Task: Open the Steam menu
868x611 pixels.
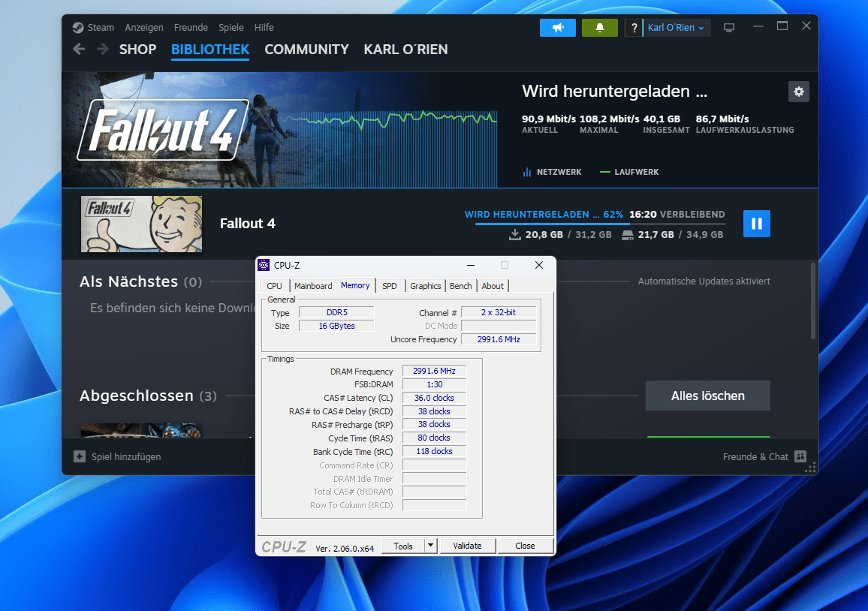Action: (x=101, y=28)
